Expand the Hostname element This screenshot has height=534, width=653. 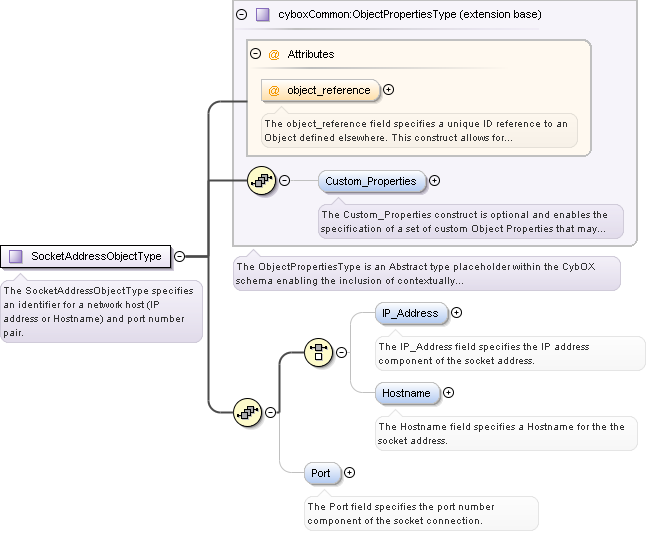click(449, 393)
